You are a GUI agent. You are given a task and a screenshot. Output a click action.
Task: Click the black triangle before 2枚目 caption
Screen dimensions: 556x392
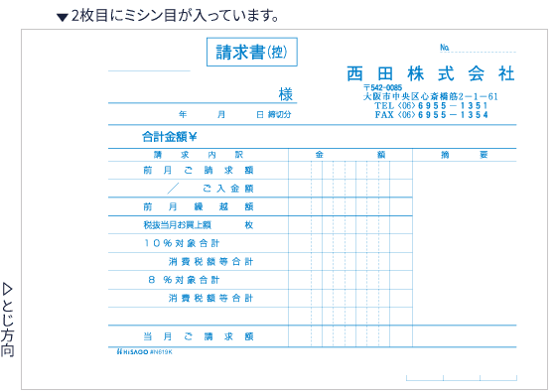tap(63, 18)
